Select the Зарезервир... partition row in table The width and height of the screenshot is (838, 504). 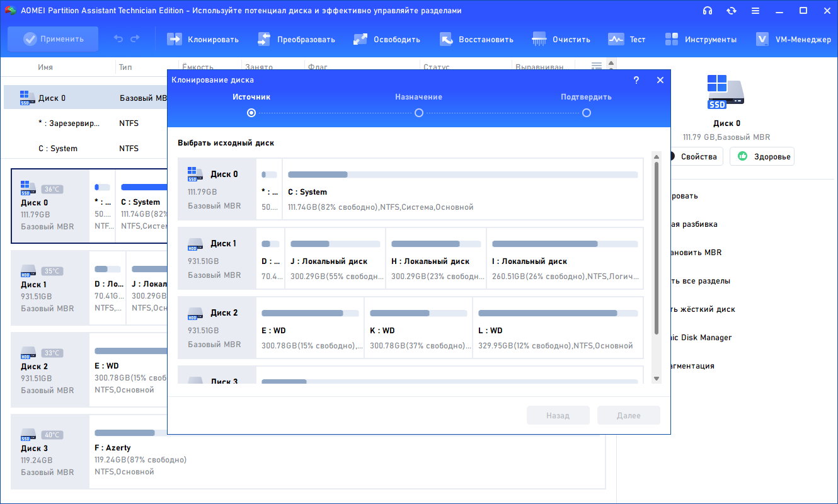pyautogui.click(x=86, y=123)
